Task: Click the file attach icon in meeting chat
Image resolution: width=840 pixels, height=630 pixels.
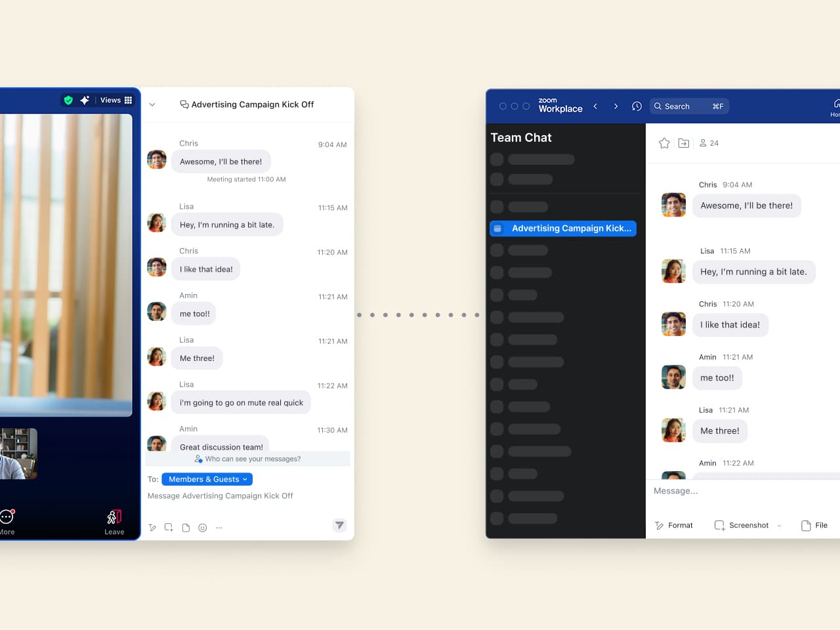Action: coord(186,528)
